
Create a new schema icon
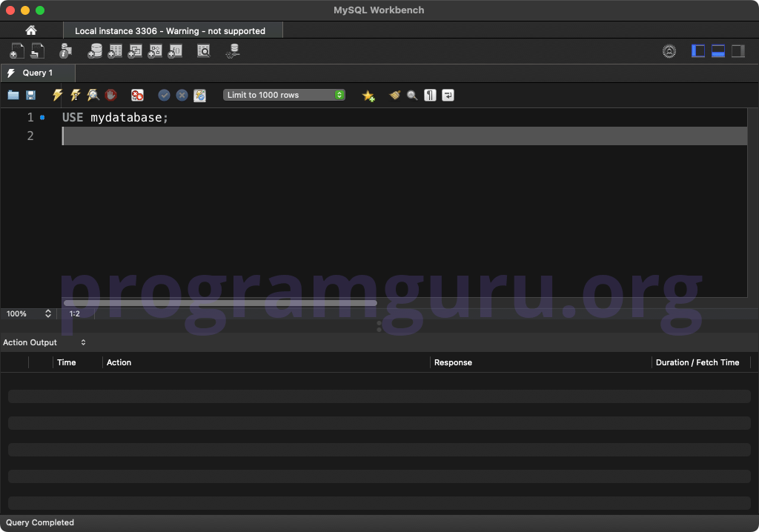click(x=95, y=51)
